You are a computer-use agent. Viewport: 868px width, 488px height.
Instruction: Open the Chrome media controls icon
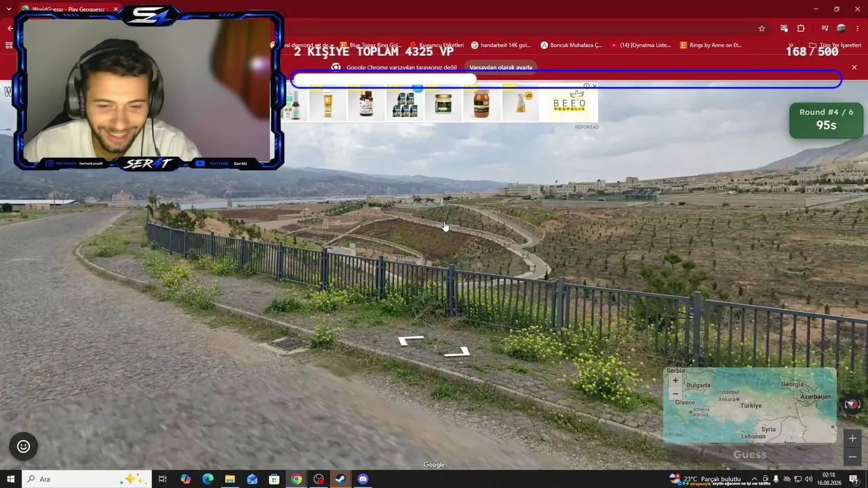click(825, 28)
